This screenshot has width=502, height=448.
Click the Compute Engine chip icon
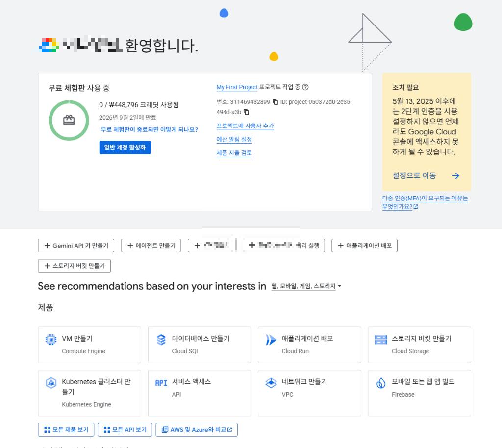(x=51, y=339)
